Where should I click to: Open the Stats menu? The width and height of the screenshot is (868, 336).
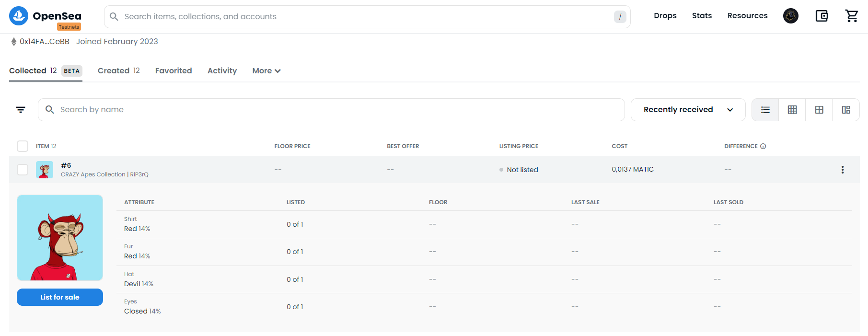[x=702, y=16]
